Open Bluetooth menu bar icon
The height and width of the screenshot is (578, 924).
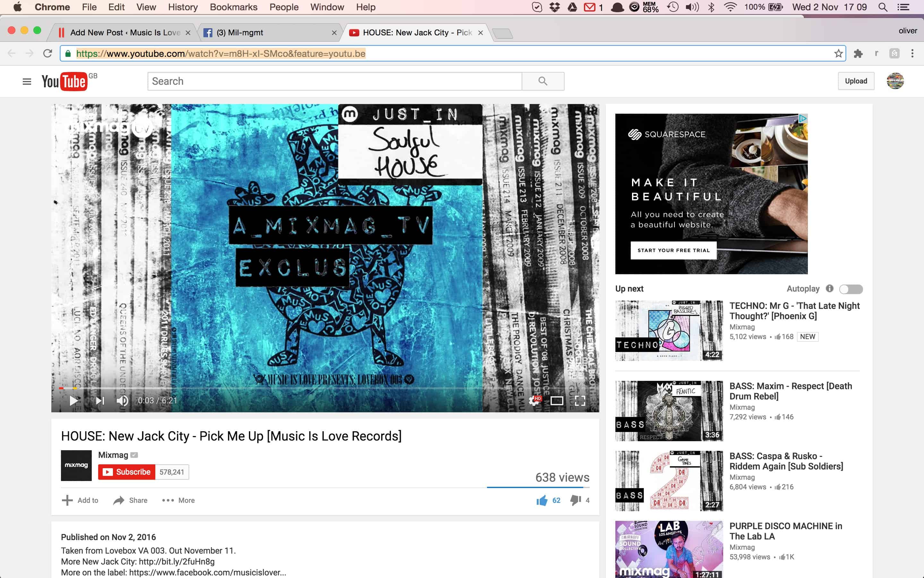711,7
